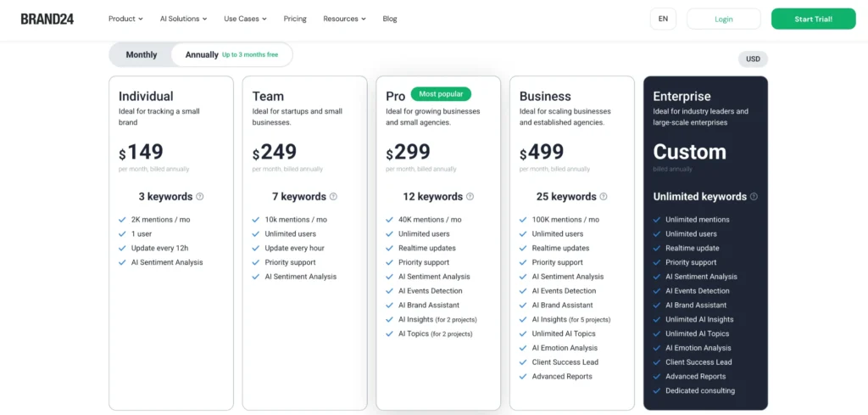Go to the Pricing page
Screen dimensions: 868x415
pos(295,19)
